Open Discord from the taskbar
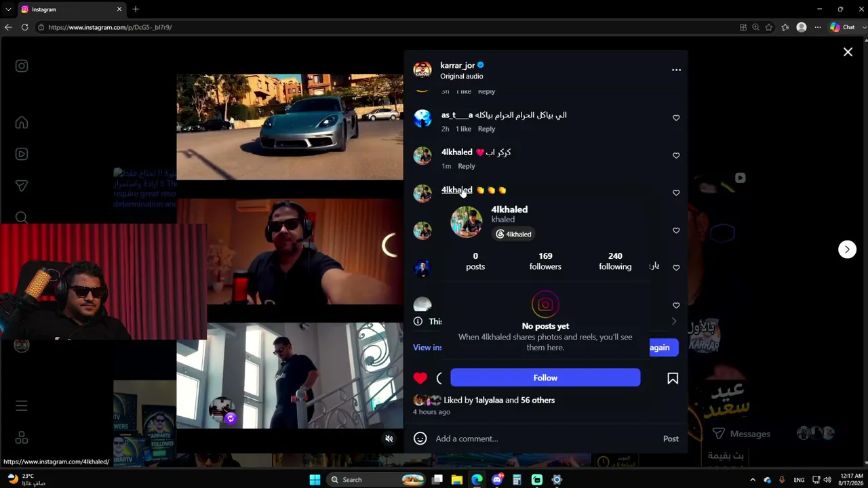The width and height of the screenshot is (868, 488). [x=497, y=480]
